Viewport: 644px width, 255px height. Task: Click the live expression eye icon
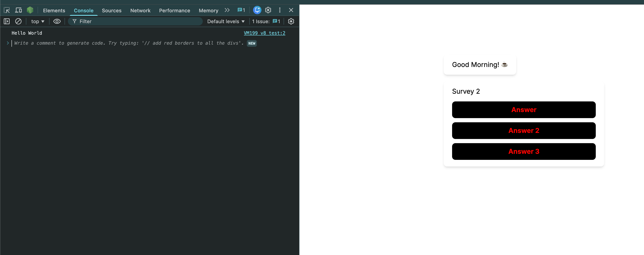click(57, 21)
